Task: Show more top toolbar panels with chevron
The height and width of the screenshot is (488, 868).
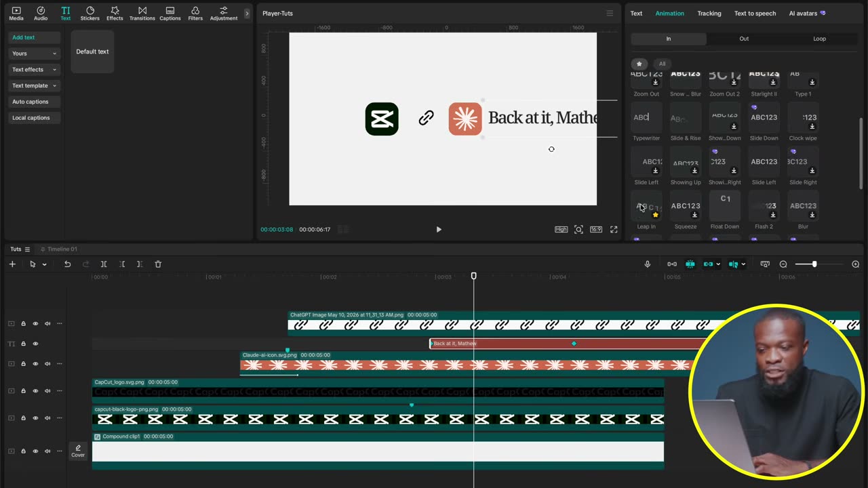Action: pyautogui.click(x=247, y=14)
